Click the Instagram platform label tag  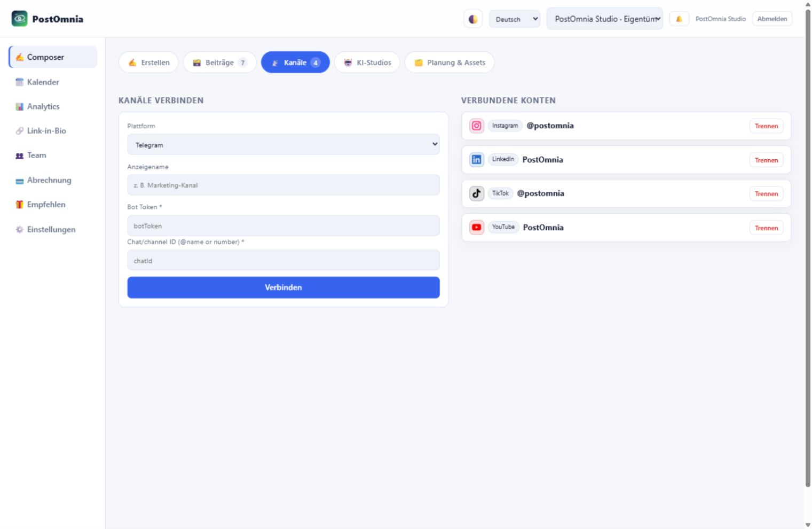click(x=505, y=126)
